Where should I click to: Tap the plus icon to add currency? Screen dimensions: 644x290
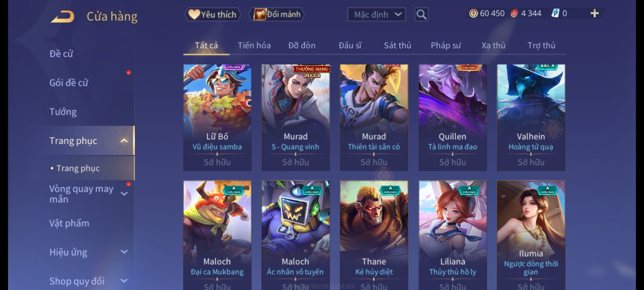[x=595, y=13]
